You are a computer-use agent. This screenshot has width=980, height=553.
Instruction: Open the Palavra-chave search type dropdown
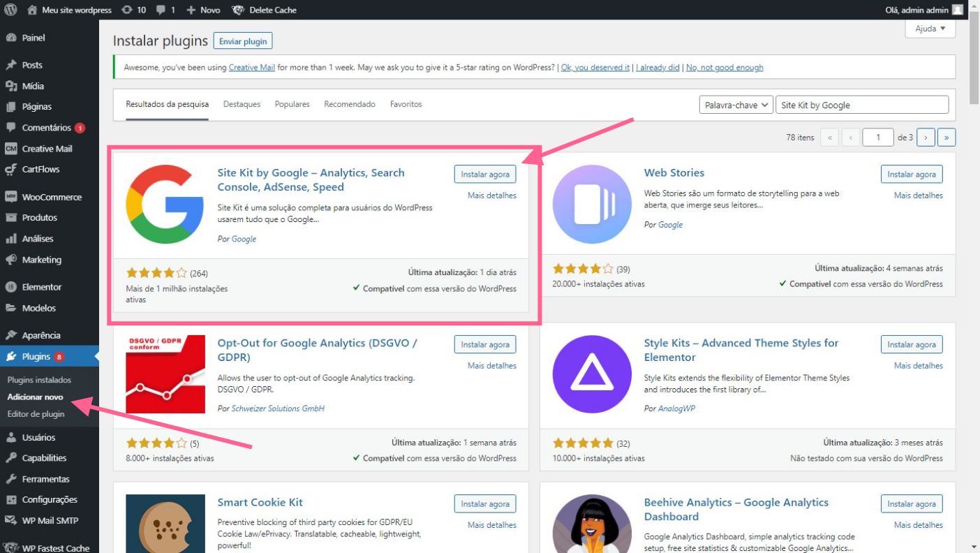pyautogui.click(x=736, y=105)
